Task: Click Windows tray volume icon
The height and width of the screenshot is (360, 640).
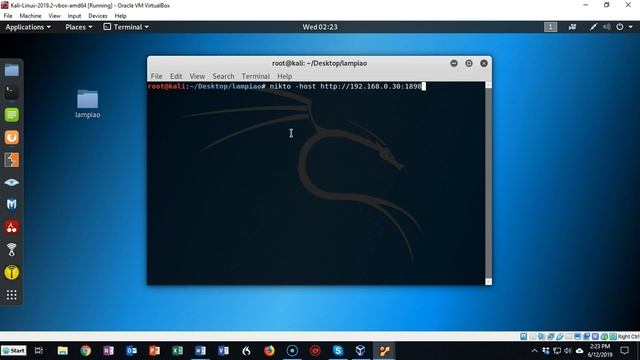Action: [568, 351]
